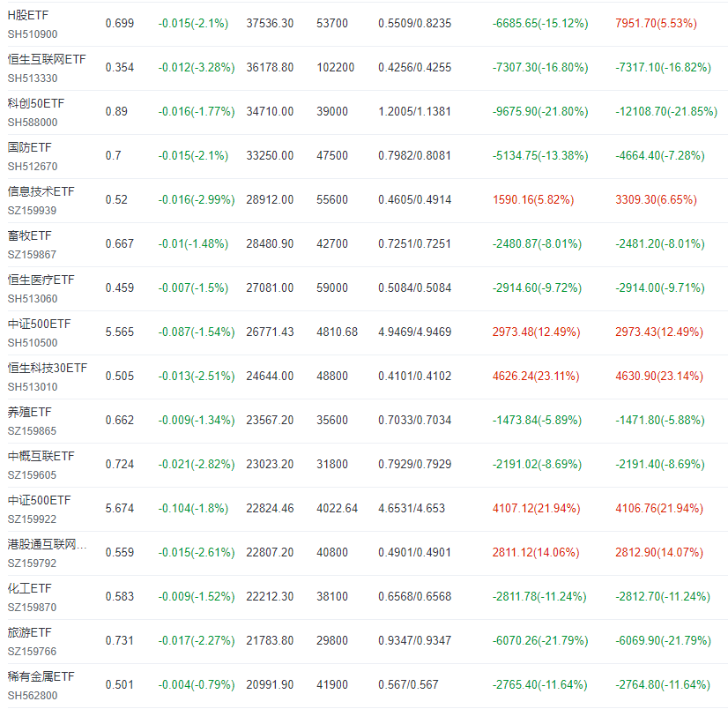This screenshot has height=709, width=728.
Task: Click stock code SH513010
Action: (x=33, y=387)
